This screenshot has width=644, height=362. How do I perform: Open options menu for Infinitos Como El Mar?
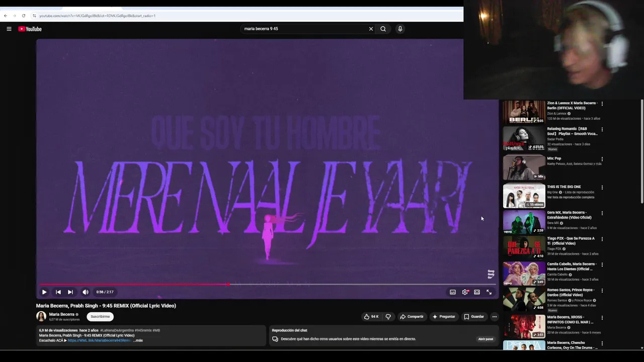pos(602,318)
